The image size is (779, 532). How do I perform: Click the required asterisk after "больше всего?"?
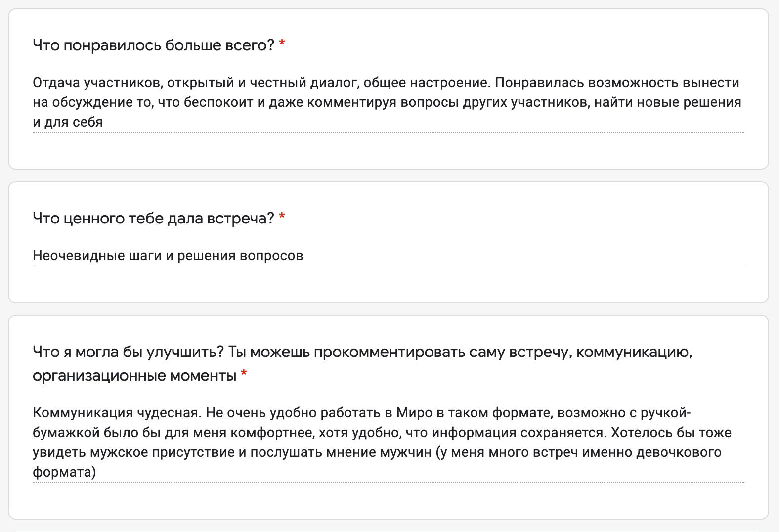click(x=282, y=44)
